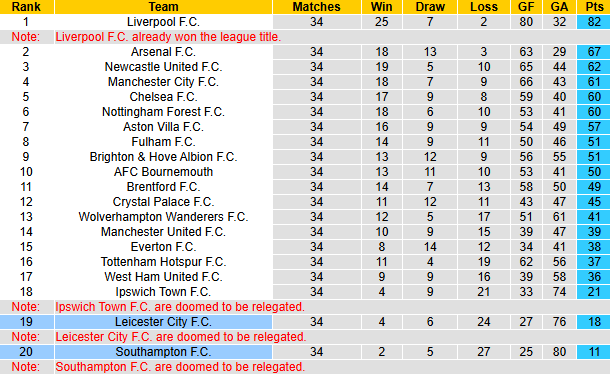Click the Liverpool league title note
Screen dimensions: 610x376
click(x=168, y=37)
